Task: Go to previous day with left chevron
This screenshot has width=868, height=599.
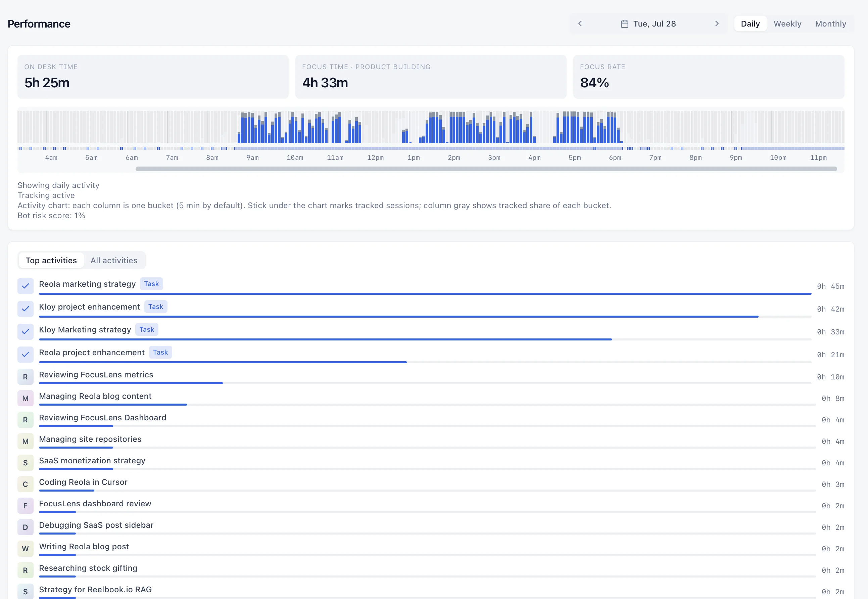Action: (x=580, y=24)
